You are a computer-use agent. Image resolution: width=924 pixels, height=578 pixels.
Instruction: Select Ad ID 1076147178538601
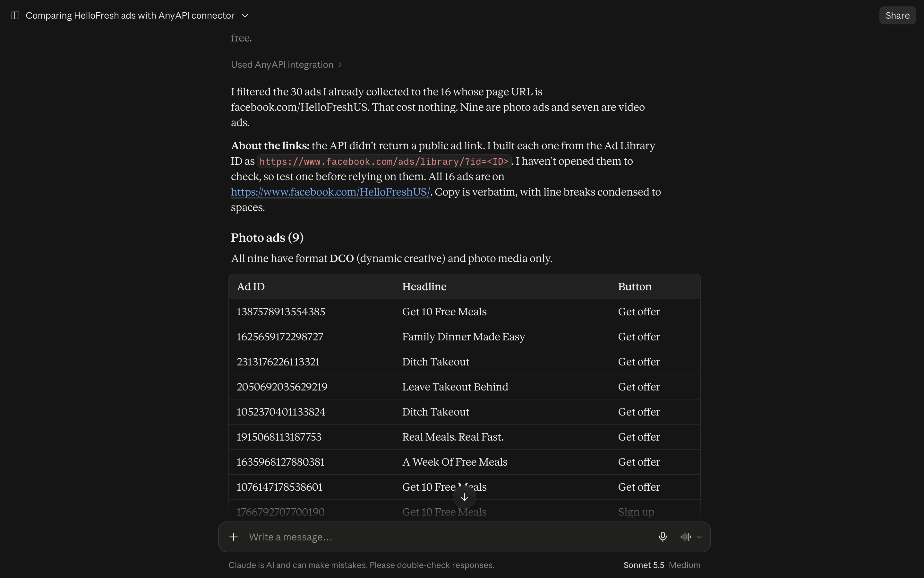pyautogui.click(x=279, y=487)
